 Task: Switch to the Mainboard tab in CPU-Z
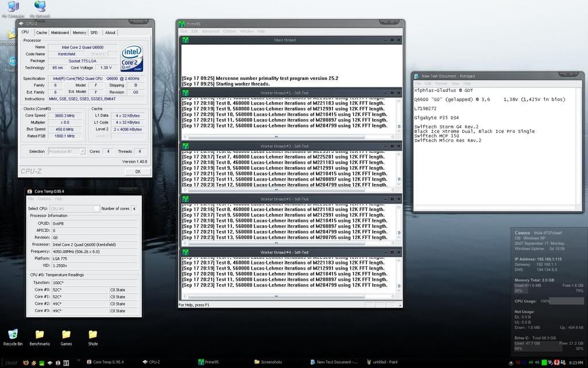coord(60,33)
